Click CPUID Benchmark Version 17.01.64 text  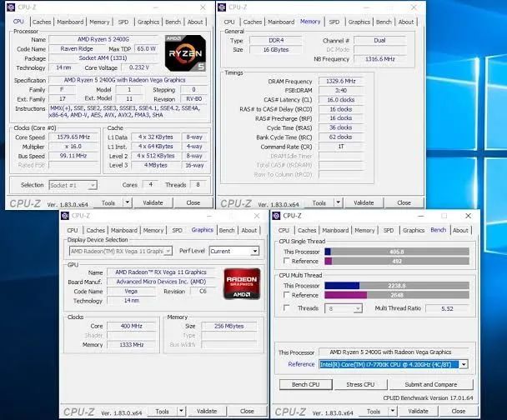click(x=428, y=398)
